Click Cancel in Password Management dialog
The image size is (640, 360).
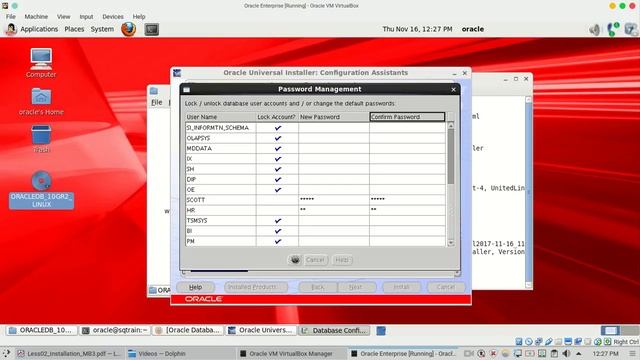(315, 260)
